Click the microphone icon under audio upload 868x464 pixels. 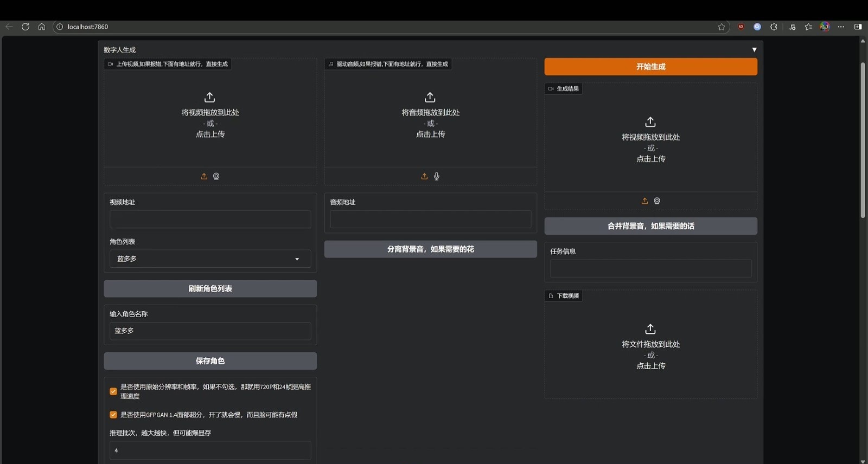pyautogui.click(x=437, y=176)
